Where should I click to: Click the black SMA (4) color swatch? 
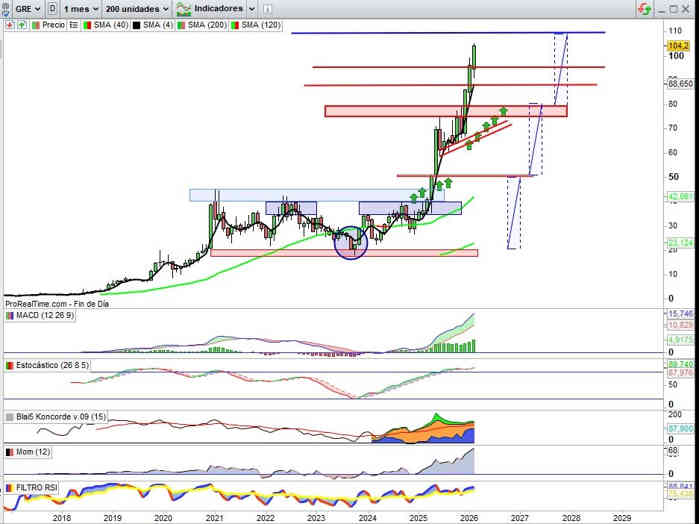136,23
